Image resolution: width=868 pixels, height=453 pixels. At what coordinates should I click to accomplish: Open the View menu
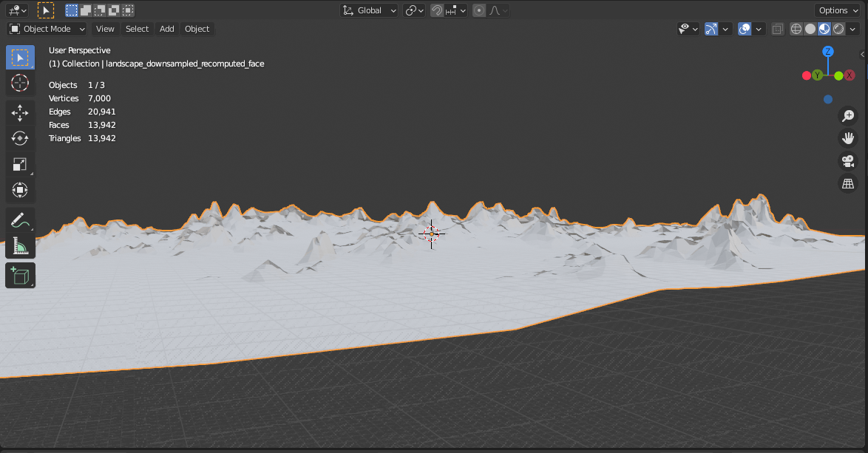[105, 29]
